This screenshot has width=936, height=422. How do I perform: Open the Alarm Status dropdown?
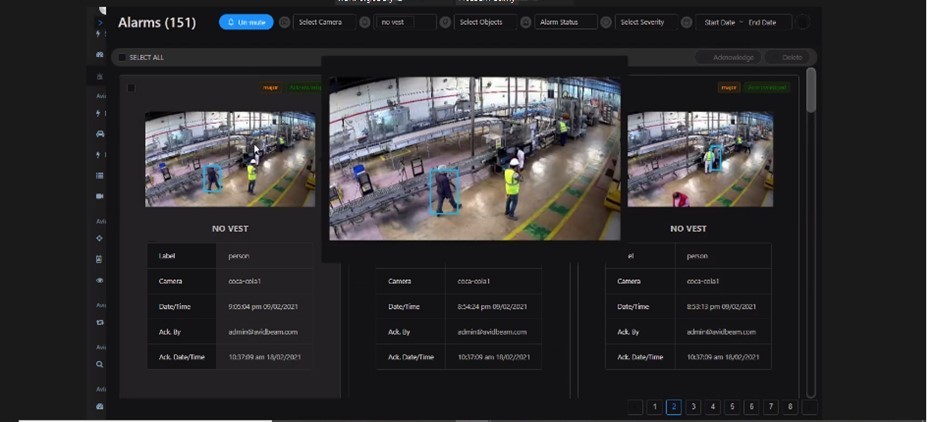[566, 22]
